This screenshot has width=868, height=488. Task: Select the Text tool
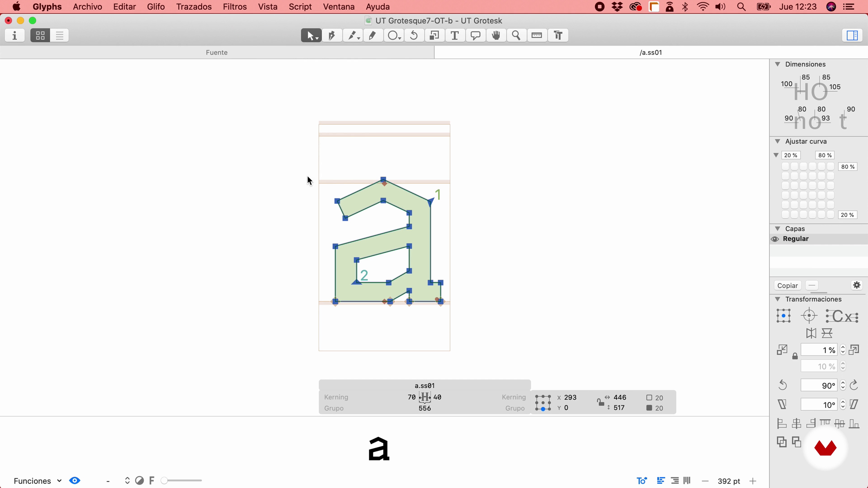click(x=455, y=35)
